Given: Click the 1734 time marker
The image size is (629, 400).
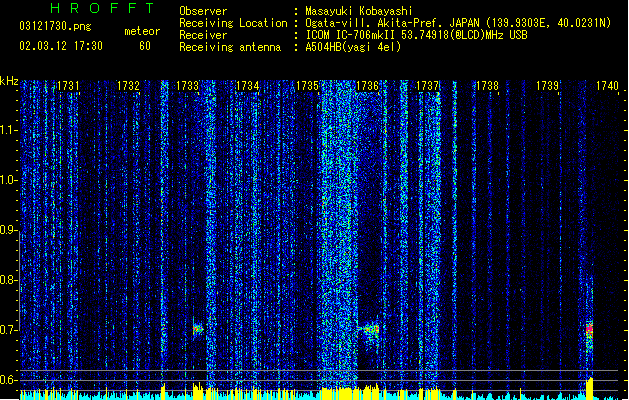Looking at the screenshot, I should click(x=248, y=86).
